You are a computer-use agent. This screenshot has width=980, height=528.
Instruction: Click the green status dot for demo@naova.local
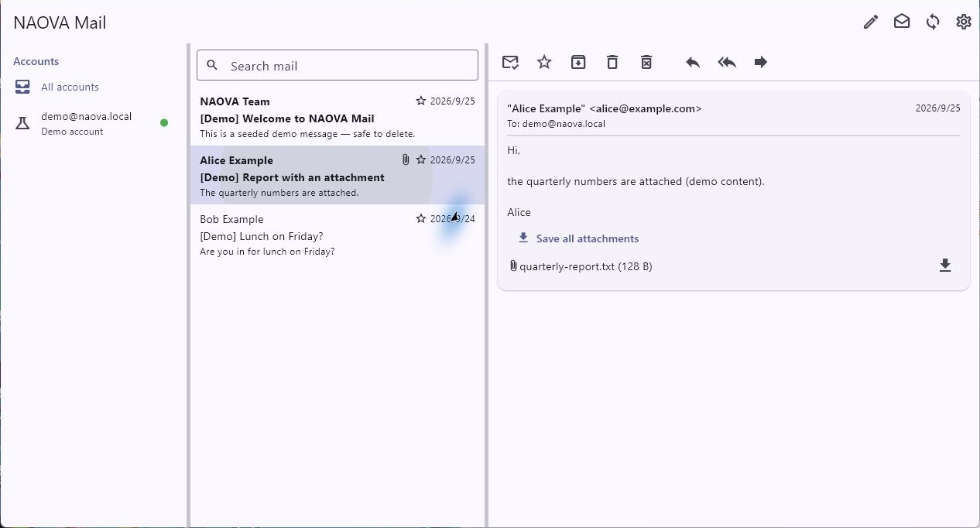coord(164,122)
